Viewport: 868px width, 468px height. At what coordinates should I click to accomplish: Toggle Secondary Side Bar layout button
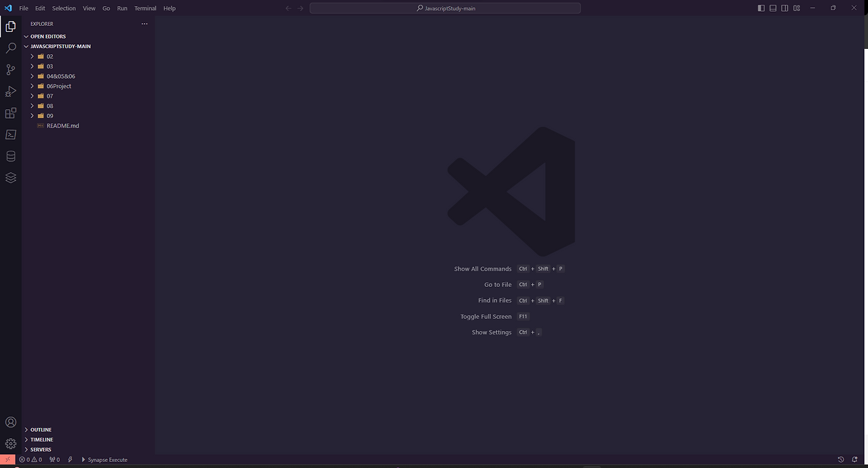(785, 8)
